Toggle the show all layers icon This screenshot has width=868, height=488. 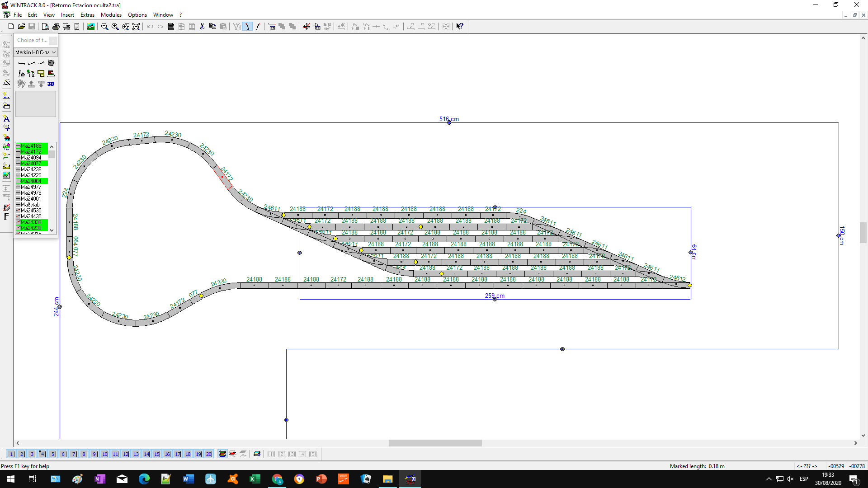pyautogui.click(x=222, y=454)
